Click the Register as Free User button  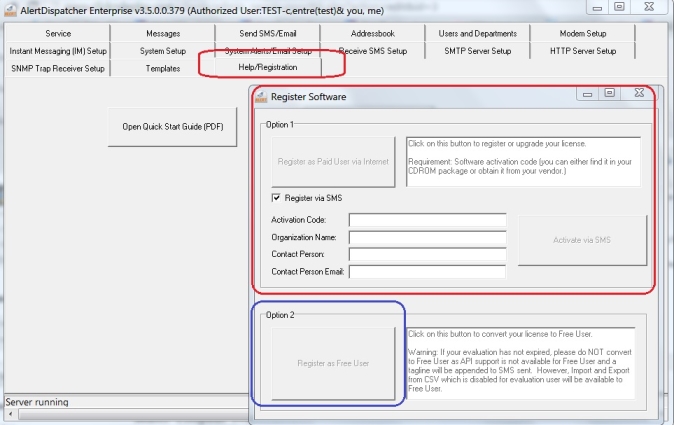tap(333, 364)
